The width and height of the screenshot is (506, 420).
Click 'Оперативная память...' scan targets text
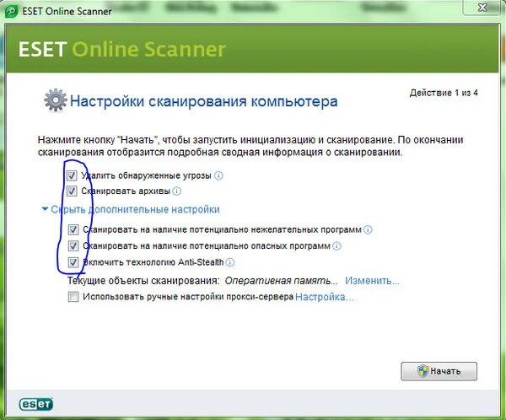(x=281, y=281)
